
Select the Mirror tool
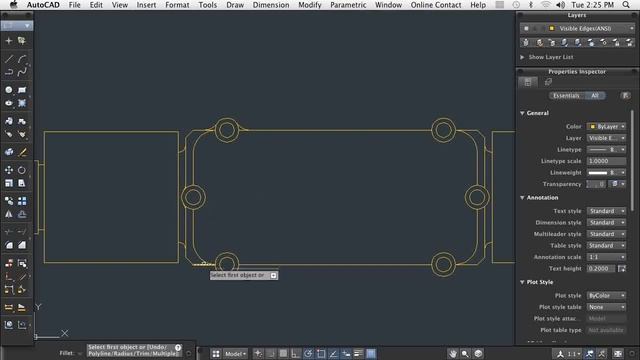click(9, 214)
